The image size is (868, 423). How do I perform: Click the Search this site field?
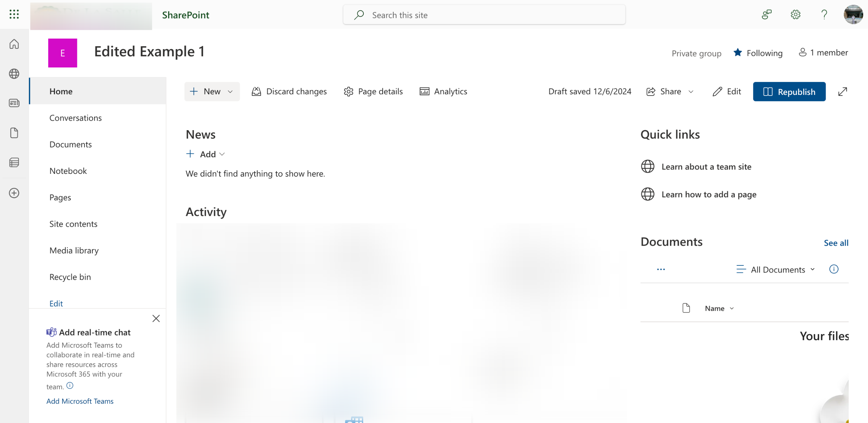[484, 15]
